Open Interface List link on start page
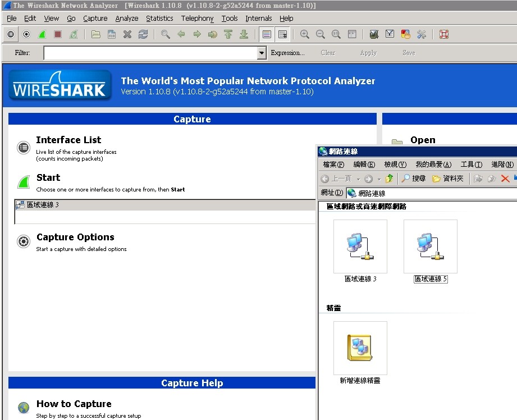Image resolution: width=517 pixels, height=420 pixels. pos(68,140)
